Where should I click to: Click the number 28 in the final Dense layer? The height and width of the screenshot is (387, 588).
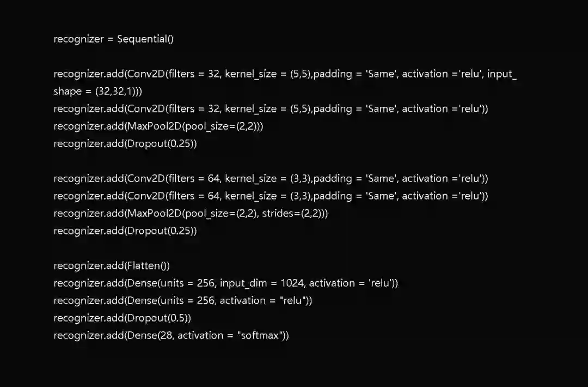164,336
